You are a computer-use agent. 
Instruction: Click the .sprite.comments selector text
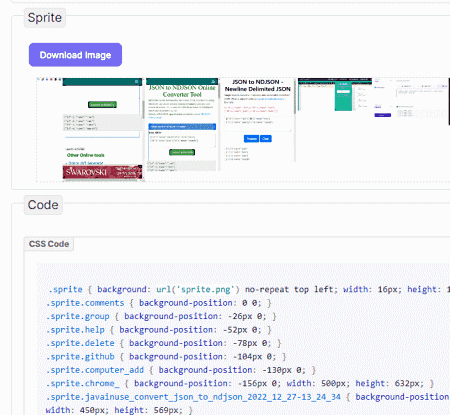pos(85,303)
